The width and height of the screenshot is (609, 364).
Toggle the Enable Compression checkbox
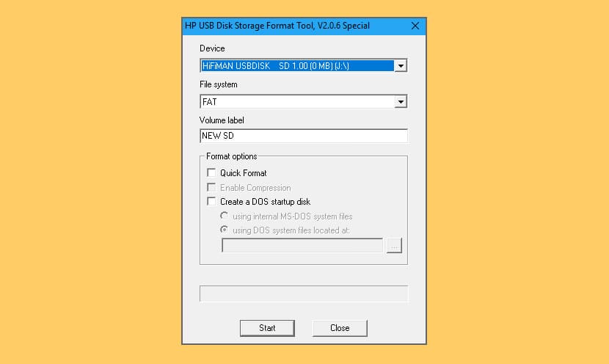(211, 187)
